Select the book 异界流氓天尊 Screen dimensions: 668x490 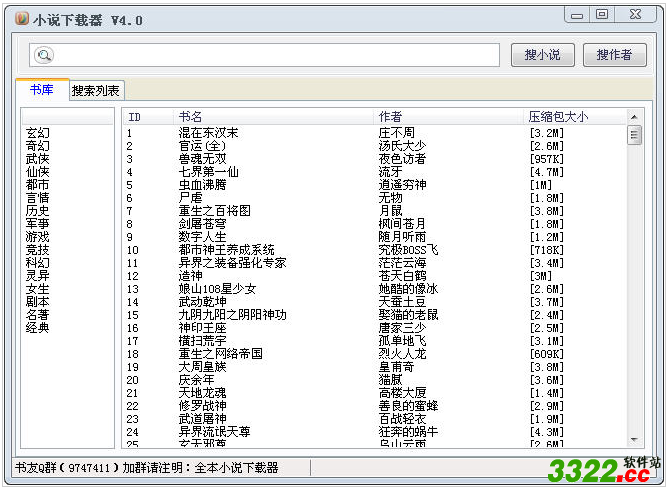click(214, 432)
